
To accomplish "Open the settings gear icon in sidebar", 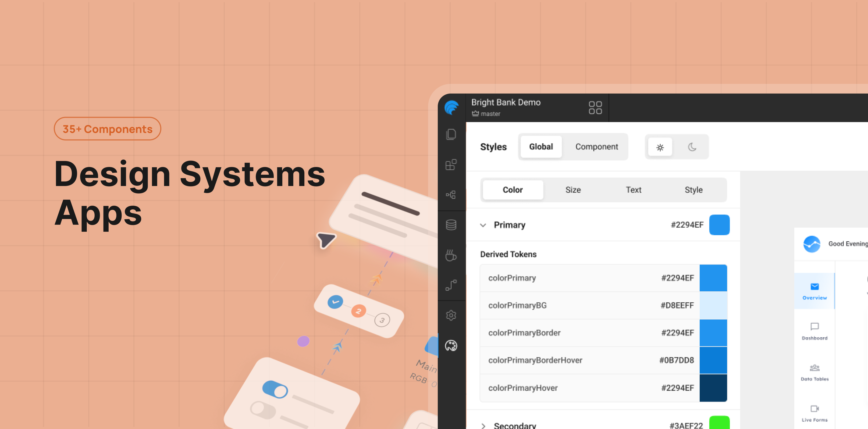I will tap(451, 316).
